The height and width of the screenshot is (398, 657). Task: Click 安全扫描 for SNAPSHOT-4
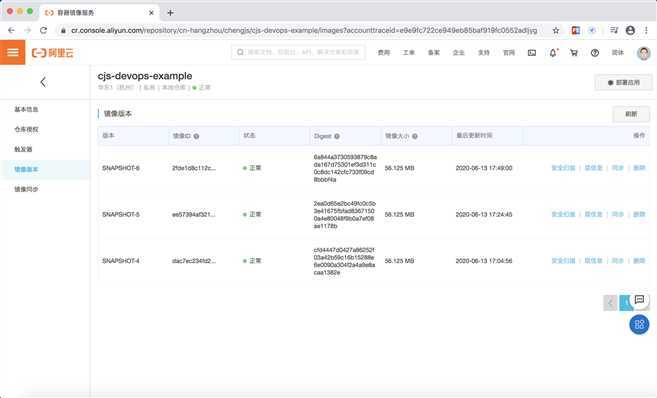tap(563, 261)
